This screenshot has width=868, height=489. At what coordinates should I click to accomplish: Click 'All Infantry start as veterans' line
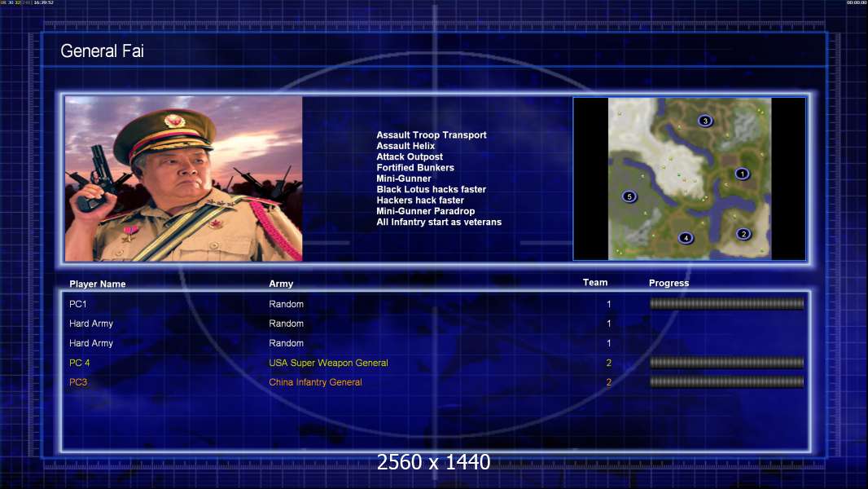(438, 222)
